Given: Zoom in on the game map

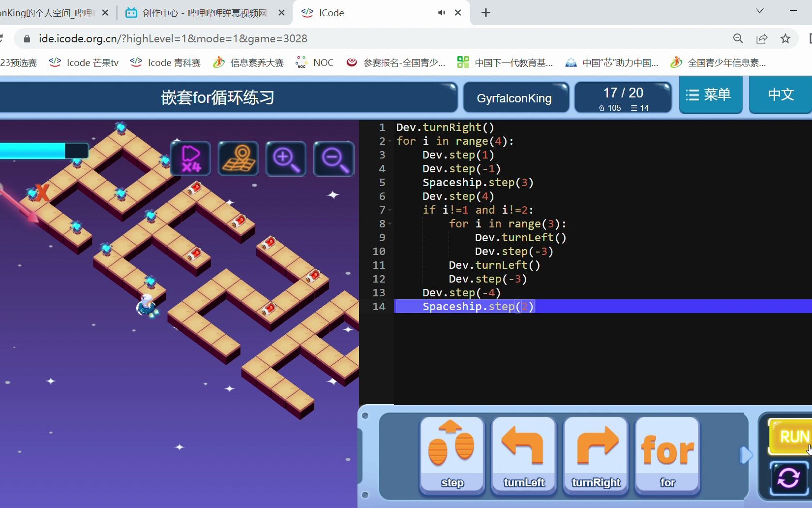Looking at the screenshot, I should [x=286, y=159].
